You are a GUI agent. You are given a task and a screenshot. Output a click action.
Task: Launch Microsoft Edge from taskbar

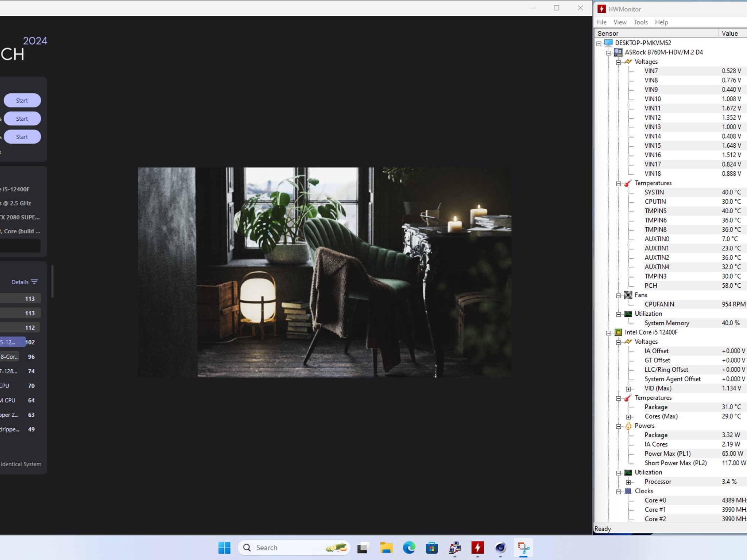point(409,548)
